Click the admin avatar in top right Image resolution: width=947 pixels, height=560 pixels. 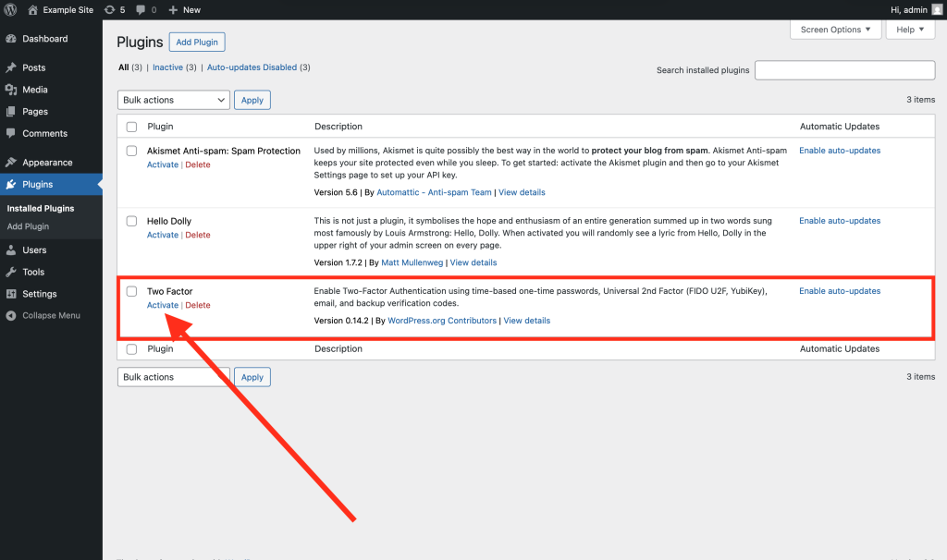937,9
